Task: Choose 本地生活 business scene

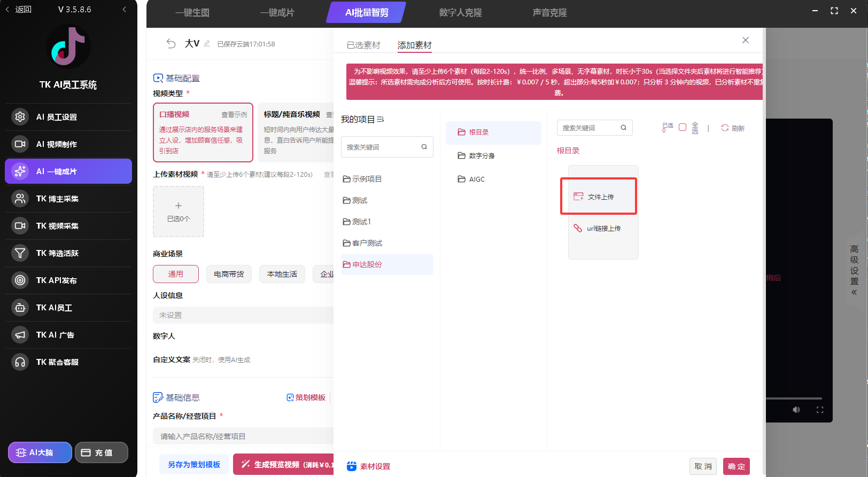Action: coord(282,274)
